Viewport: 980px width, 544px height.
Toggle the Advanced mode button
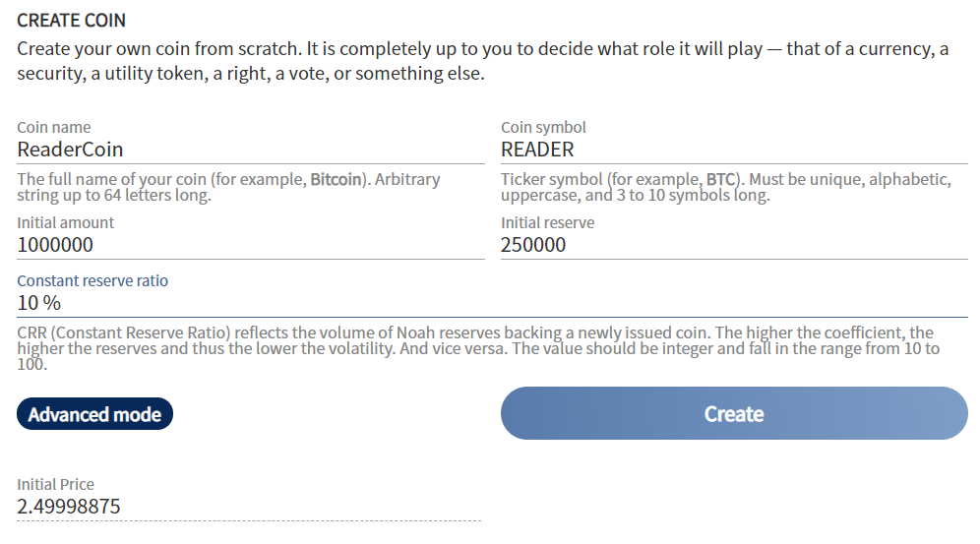coord(94,414)
